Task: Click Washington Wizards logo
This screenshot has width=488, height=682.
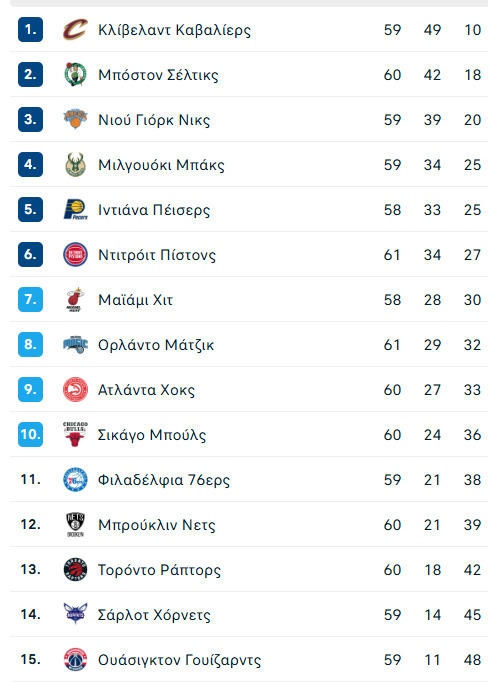Action: 75,659
